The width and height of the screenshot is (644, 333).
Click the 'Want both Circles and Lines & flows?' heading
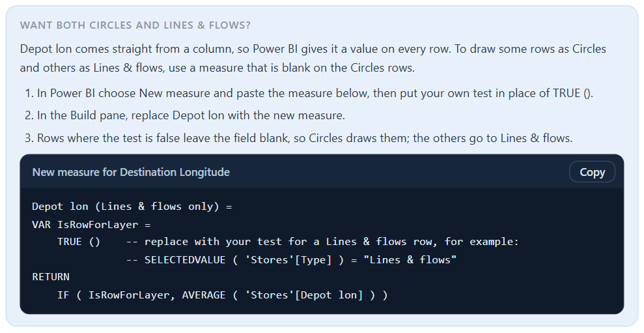pos(135,25)
